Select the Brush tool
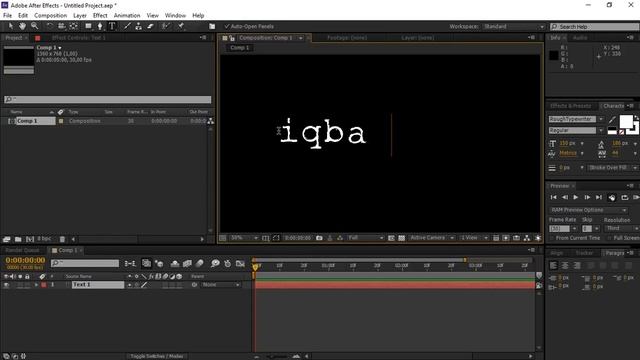This screenshot has height=360, width=640. coord(127,26)
